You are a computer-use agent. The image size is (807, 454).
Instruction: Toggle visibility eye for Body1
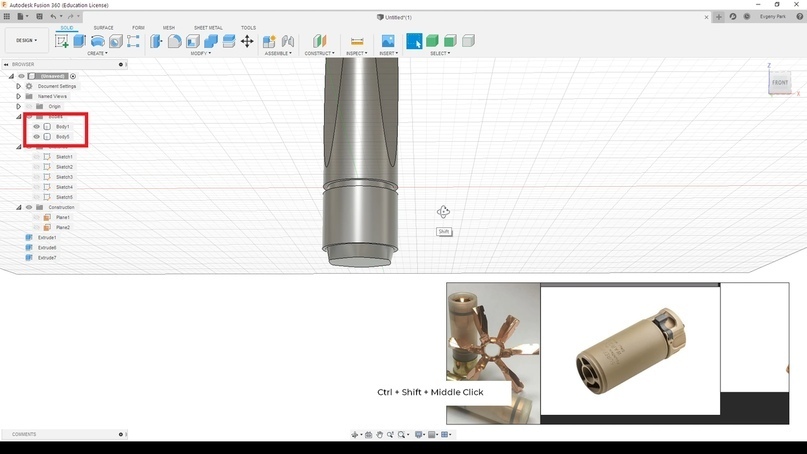click(37, 127)
